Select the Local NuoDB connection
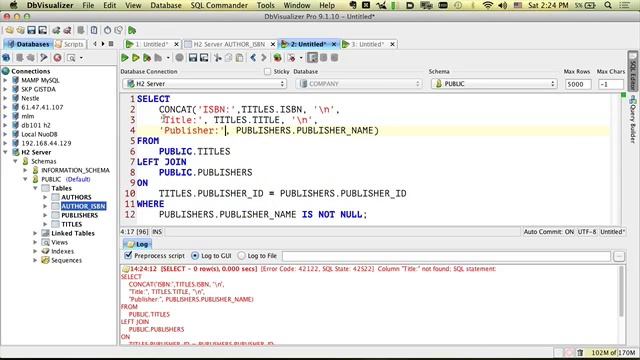This screenshot has height=360, width=640. click(39, 134)
